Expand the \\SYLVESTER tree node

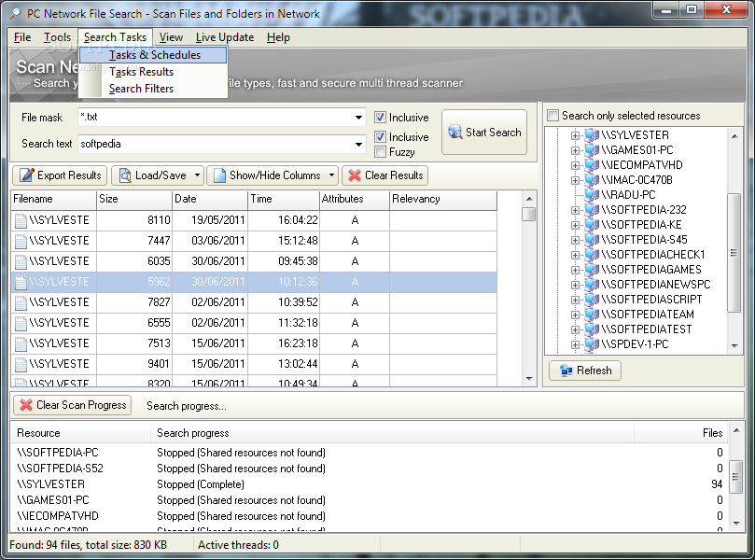coord(575,135)
